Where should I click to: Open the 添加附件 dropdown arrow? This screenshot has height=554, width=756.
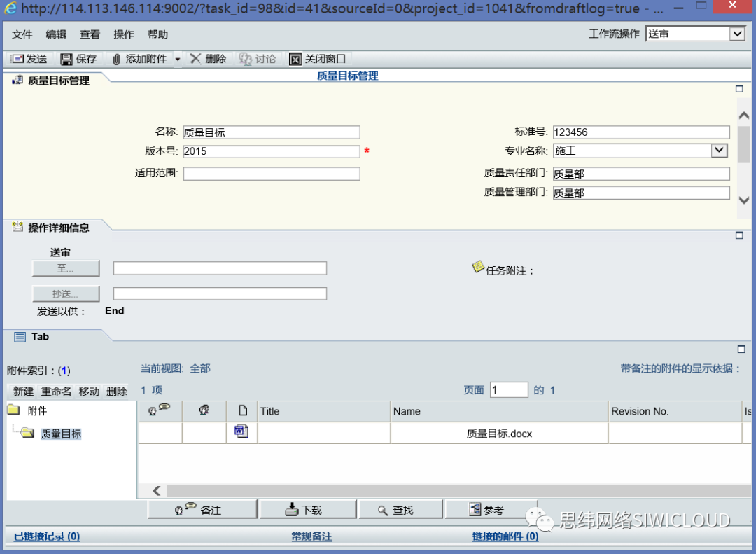[177, 59]
